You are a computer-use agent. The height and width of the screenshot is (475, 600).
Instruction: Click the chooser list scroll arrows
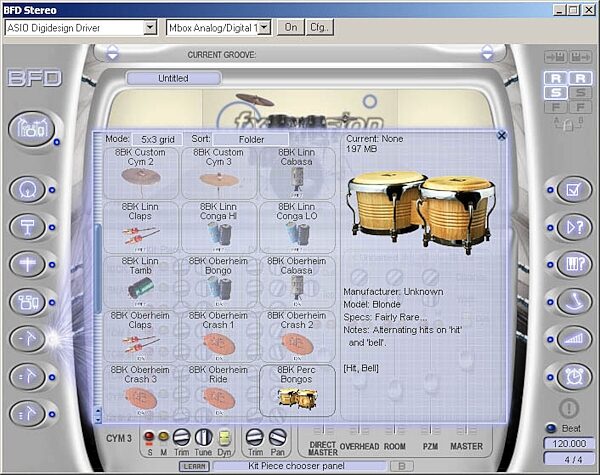[x=98, y=415]
